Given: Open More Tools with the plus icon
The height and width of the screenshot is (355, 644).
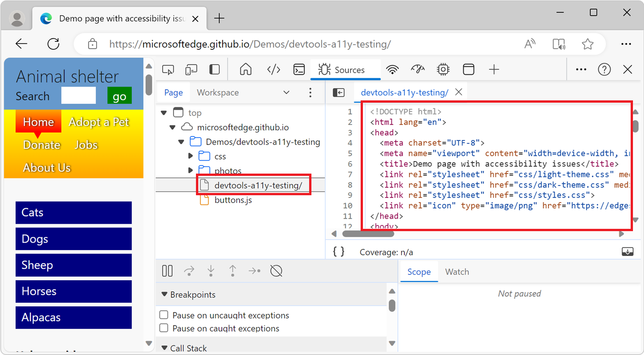Looking at the screenshot, I should 494,69.
